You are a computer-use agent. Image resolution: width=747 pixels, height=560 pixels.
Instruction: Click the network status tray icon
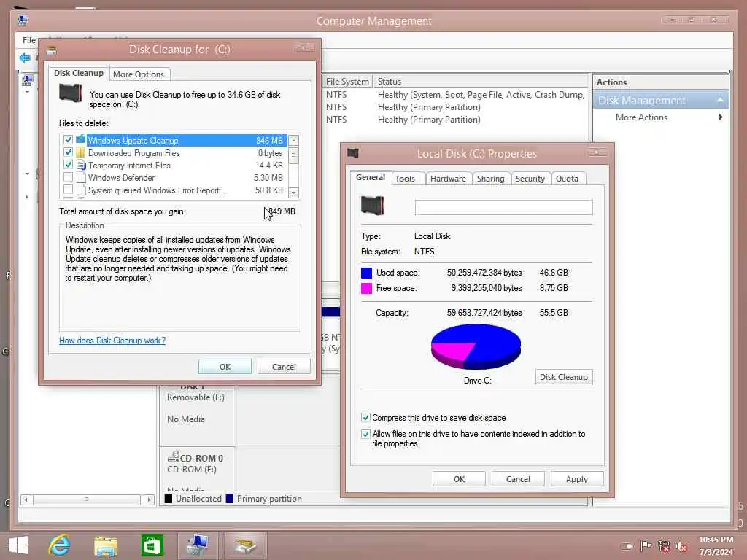tap(664, 545)
